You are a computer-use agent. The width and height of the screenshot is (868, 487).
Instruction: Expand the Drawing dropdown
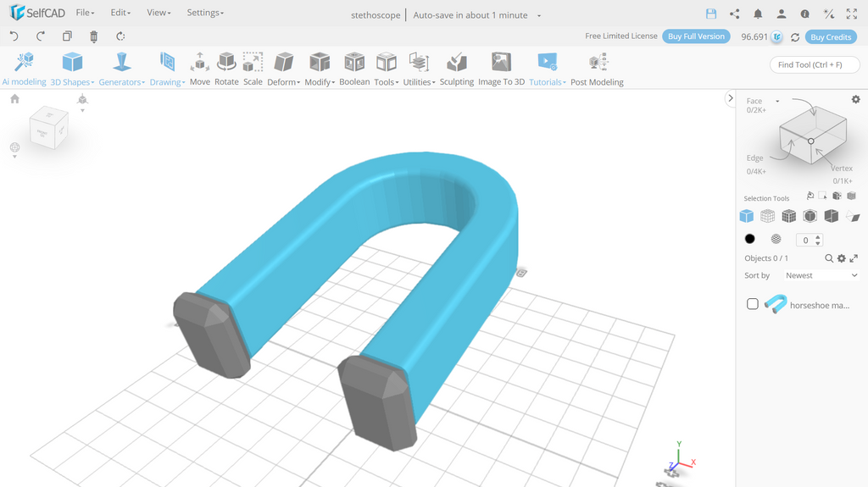(x=167, y=69)
